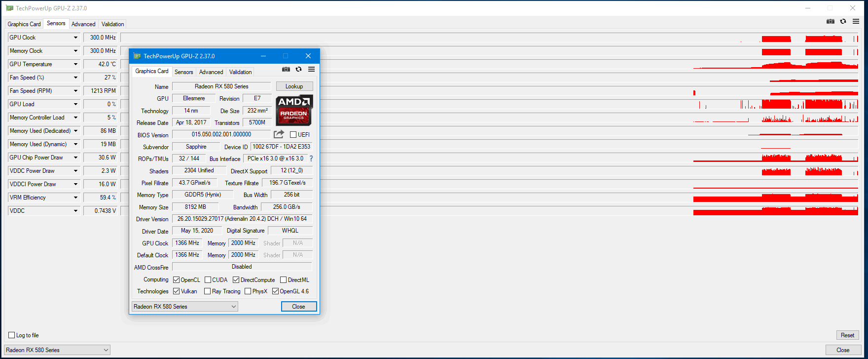Click GPU-Z app icon in front window title

point(137,56)
